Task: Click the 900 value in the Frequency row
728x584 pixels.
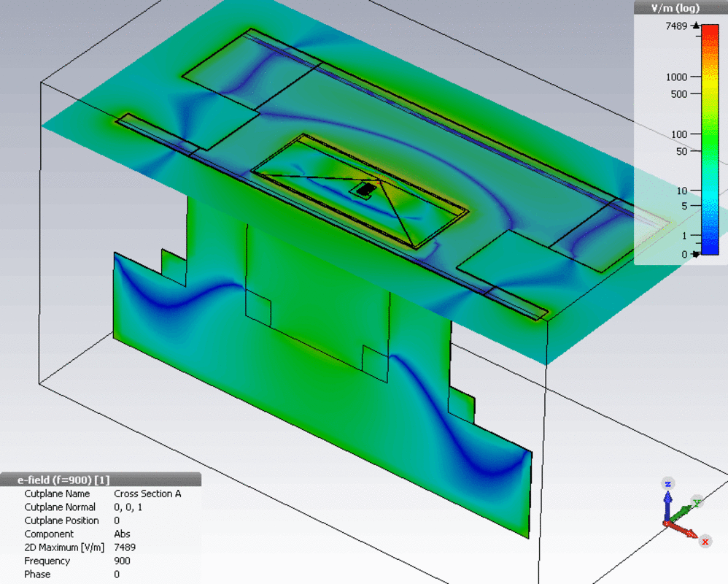Action: coord(122,561)
